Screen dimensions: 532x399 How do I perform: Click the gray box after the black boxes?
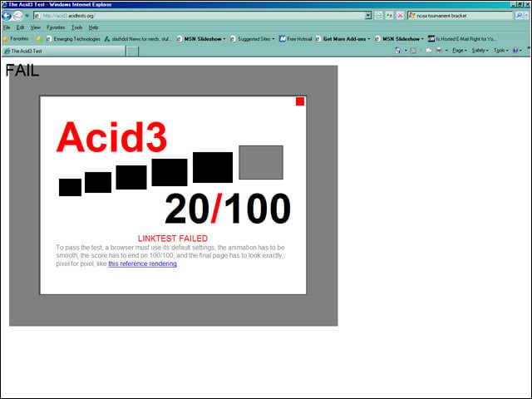pyautogui.click(x=261, y=162)
